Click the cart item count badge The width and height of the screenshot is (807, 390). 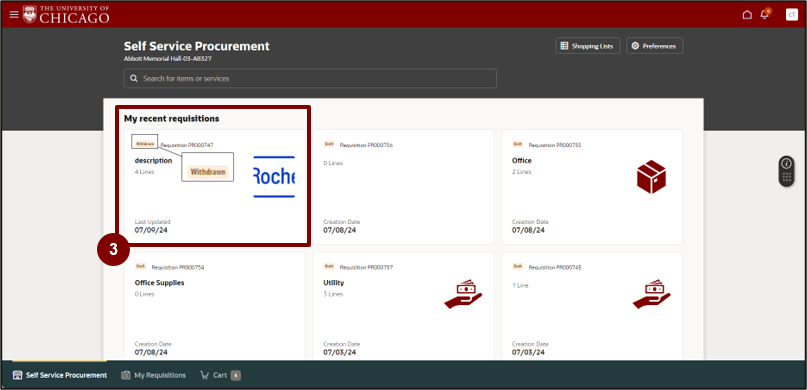coord(235,375)
